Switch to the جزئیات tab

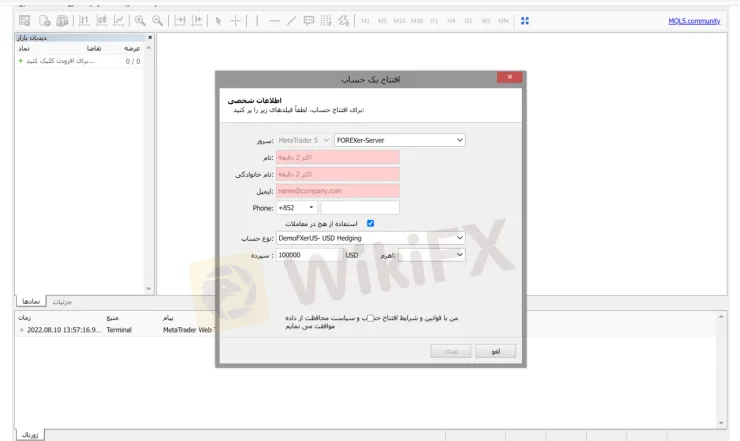tap(62, 301)
